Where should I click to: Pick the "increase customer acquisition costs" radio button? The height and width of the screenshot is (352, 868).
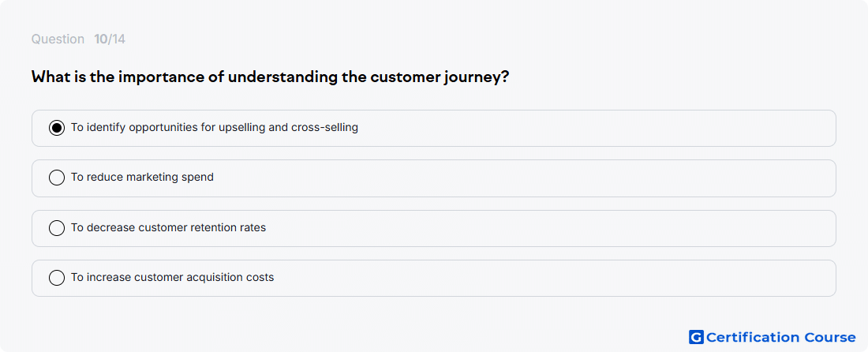click(x=57, y=278)
